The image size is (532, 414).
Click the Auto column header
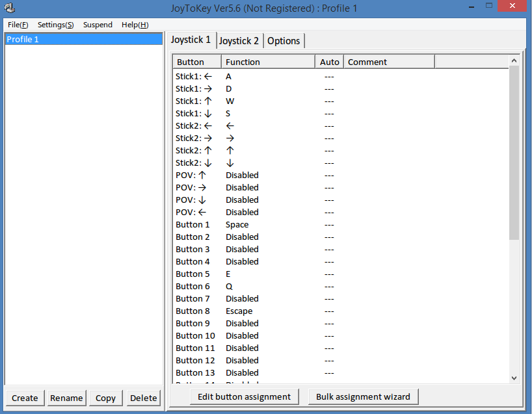tap(330, 62)
